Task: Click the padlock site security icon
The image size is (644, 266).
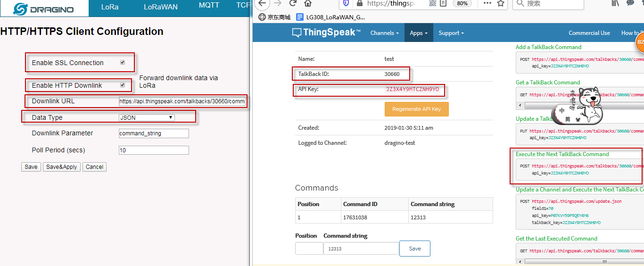Action: pos(360,3)
